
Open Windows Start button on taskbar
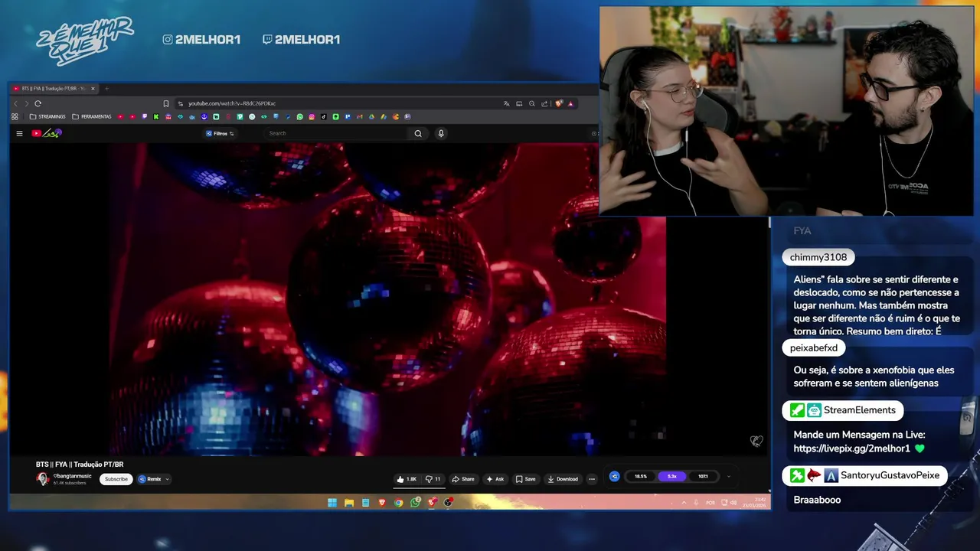[332, 503]
